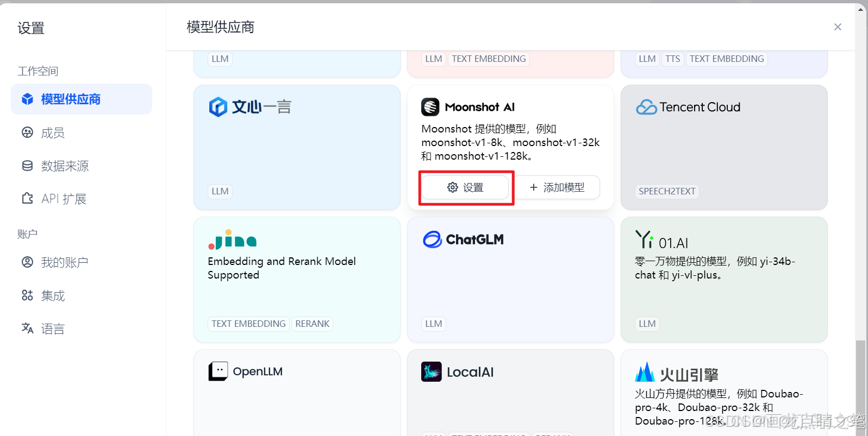Image resolution: width=868 pixels, height=436 pixels.
Task: Click the gear icon in the 设置 button
Action: pyautogui.click(x=453, y=187)
